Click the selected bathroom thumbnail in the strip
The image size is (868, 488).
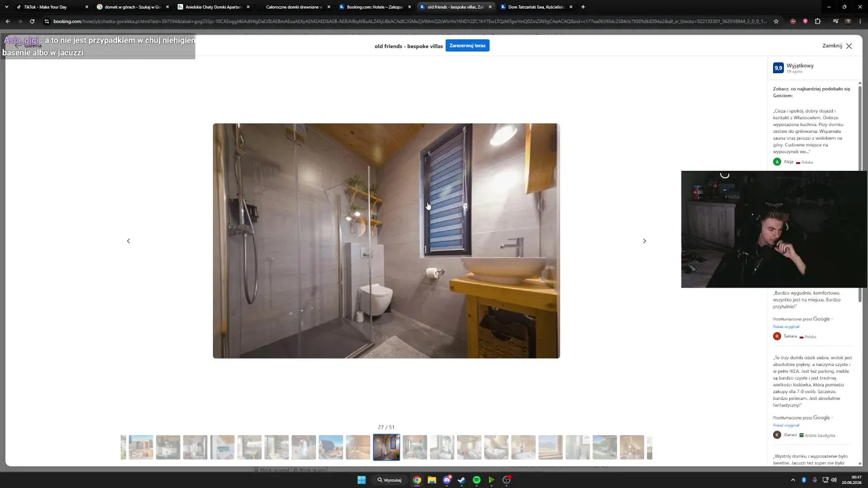[x=386, y=447]
